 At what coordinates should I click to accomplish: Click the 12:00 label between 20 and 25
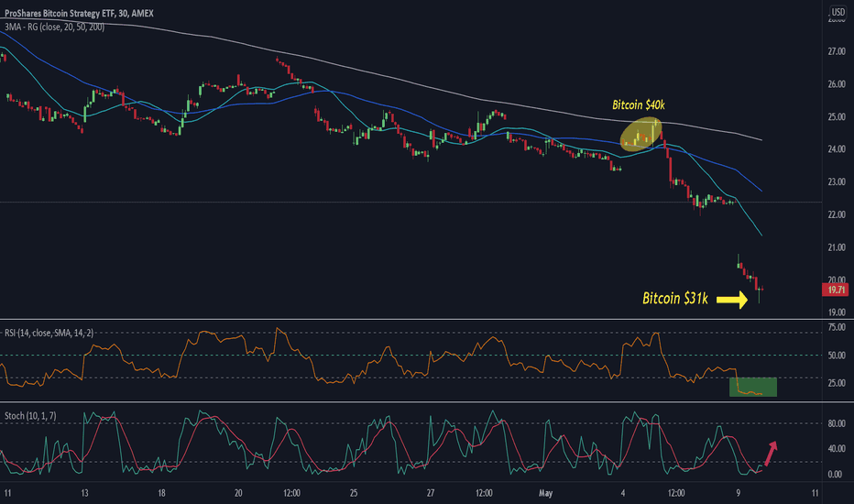(x=292, y=493)
